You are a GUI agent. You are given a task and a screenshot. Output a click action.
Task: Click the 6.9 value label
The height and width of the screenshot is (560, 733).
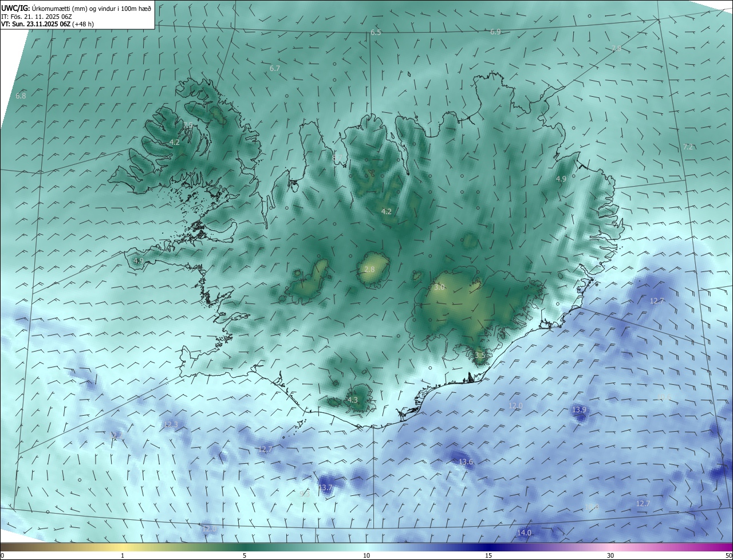pyautogui.click(x=495, y=32)
